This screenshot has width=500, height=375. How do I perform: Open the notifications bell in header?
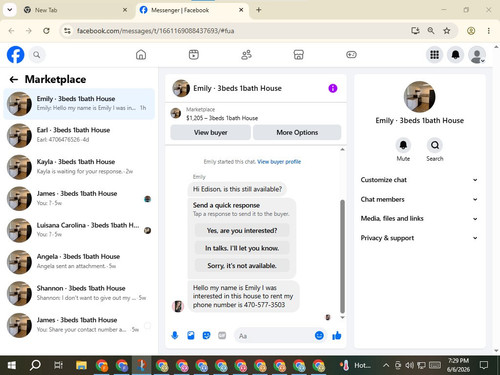pyautogui.click(x=455, y=55)
